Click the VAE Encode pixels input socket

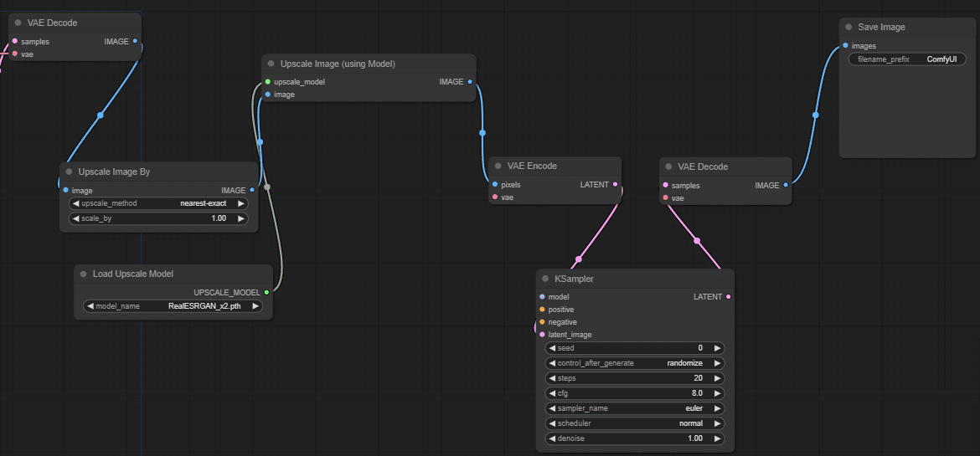[x=495, y=184]
